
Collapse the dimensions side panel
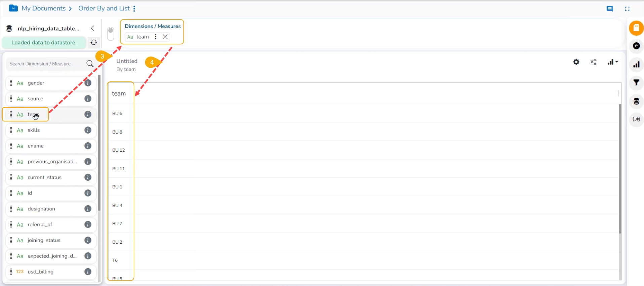click(93, 29)
